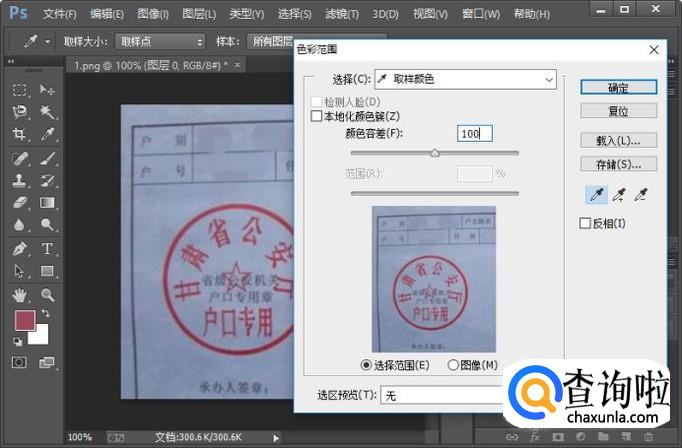The image size is (682, 448).
Task: Select the History Brush tool
Action: pos(47,181)
